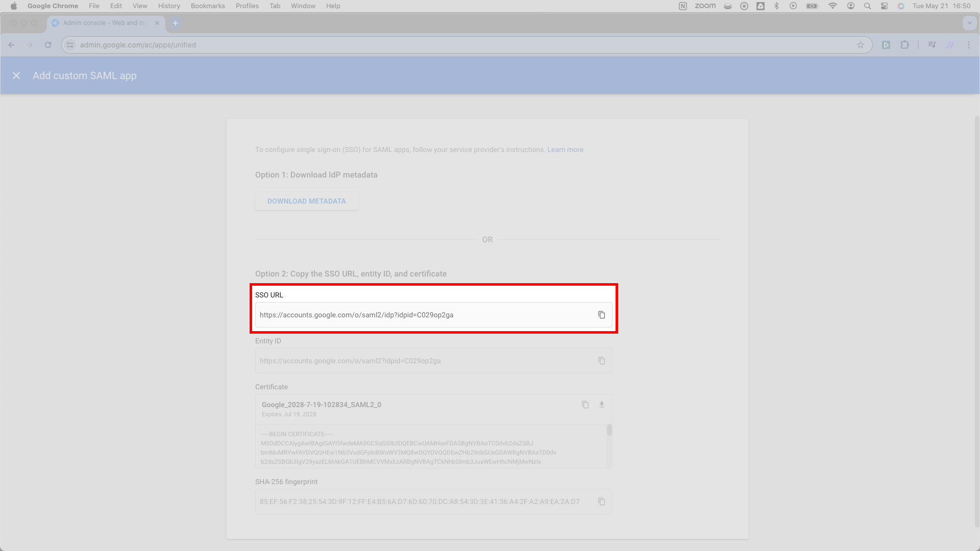980x551 pixels.
Task: Copy the certificate contents icon
Action: tap(585, 405)
